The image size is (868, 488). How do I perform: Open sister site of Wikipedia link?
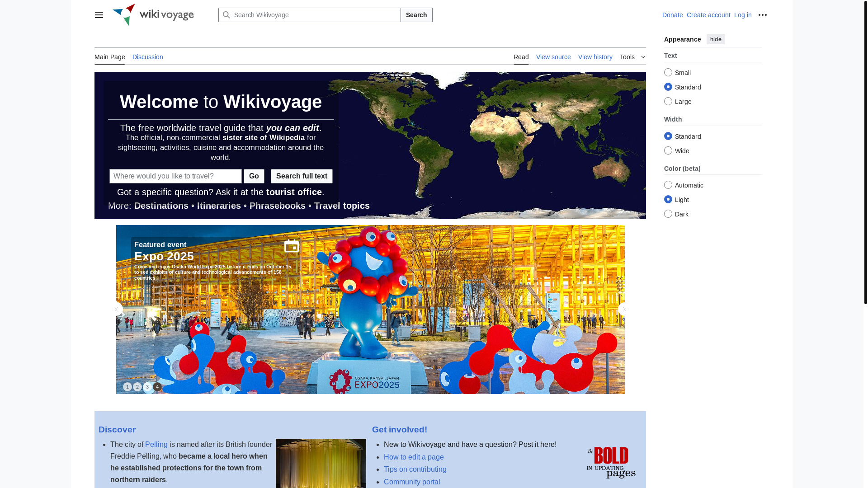click(264, 137)
